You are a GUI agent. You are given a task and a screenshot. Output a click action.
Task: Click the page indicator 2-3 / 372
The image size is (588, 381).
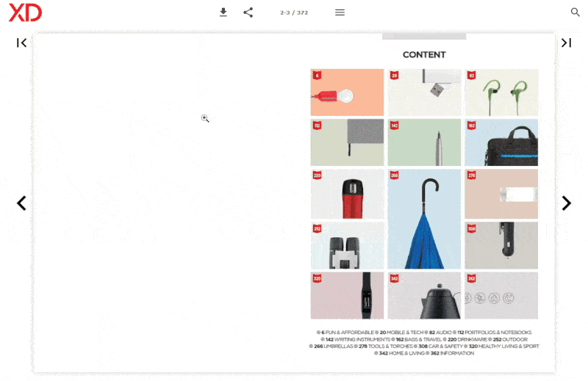(x=294, y=12)
